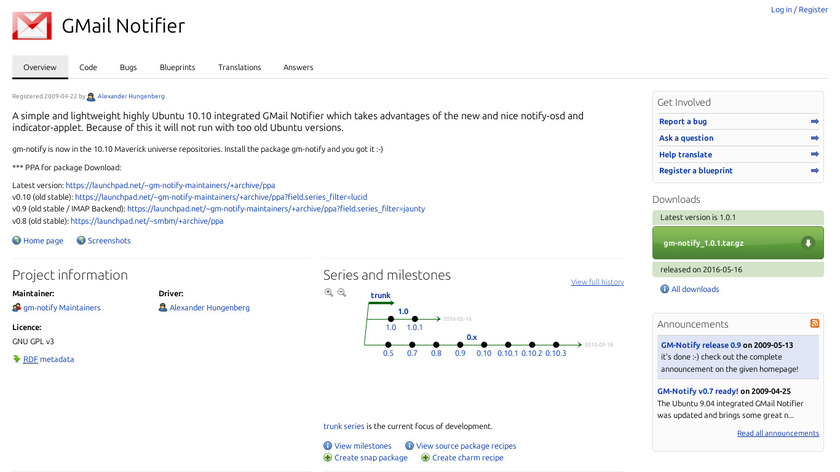Open the All downloads link
840x472 pixels.
point(695,289)
